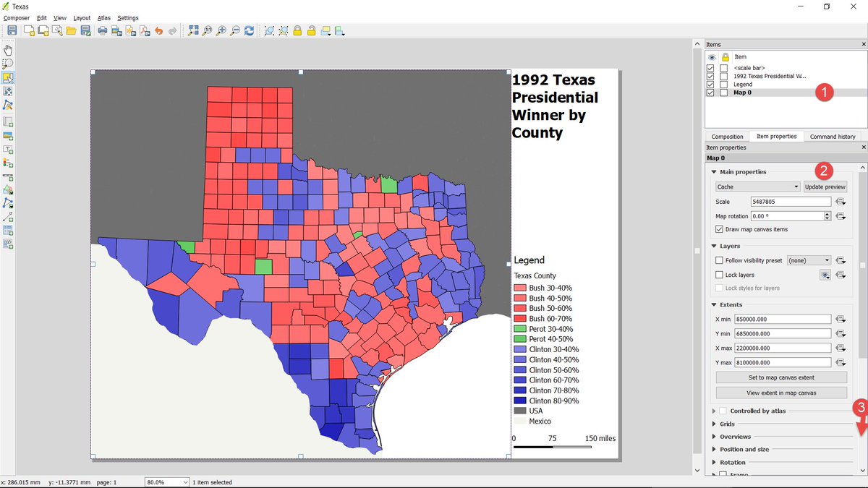
Task: Toggle visibility checkbox for Map 0 item
Action: pyautogui.click(x=710, y=93)
